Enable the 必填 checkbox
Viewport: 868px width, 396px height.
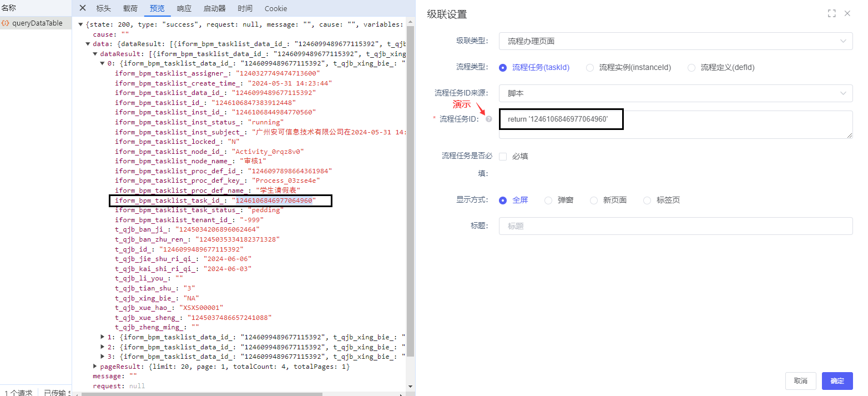pyautogui.click(x=503, y=156)
